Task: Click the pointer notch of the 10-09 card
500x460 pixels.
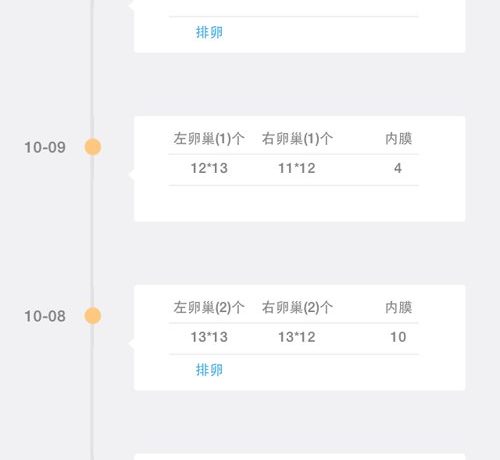Action: pos(131,174)
